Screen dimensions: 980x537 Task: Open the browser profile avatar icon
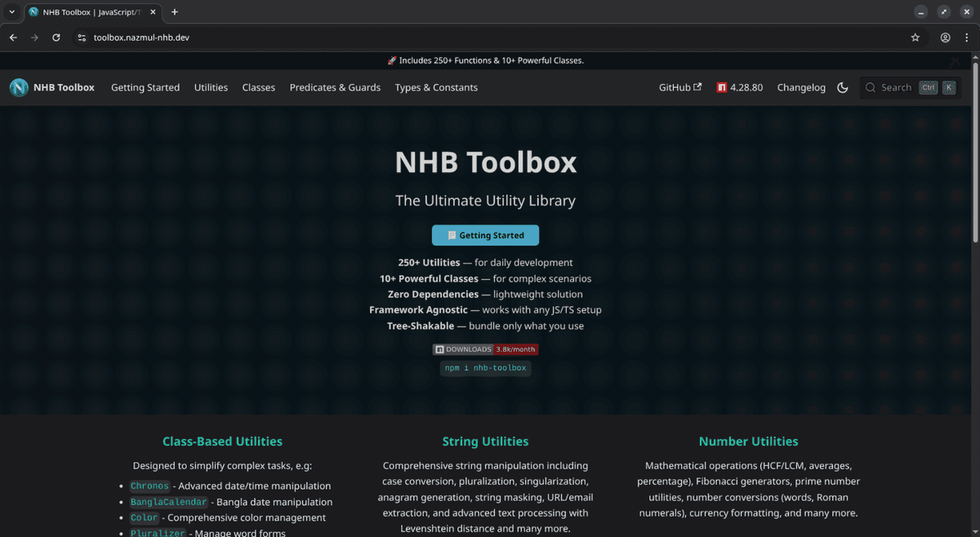(x=945, y=37)
